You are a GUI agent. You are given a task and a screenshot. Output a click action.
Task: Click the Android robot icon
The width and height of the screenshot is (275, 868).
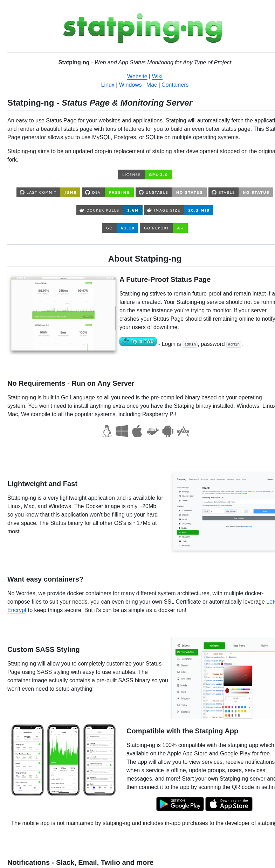tap(168, 431)
